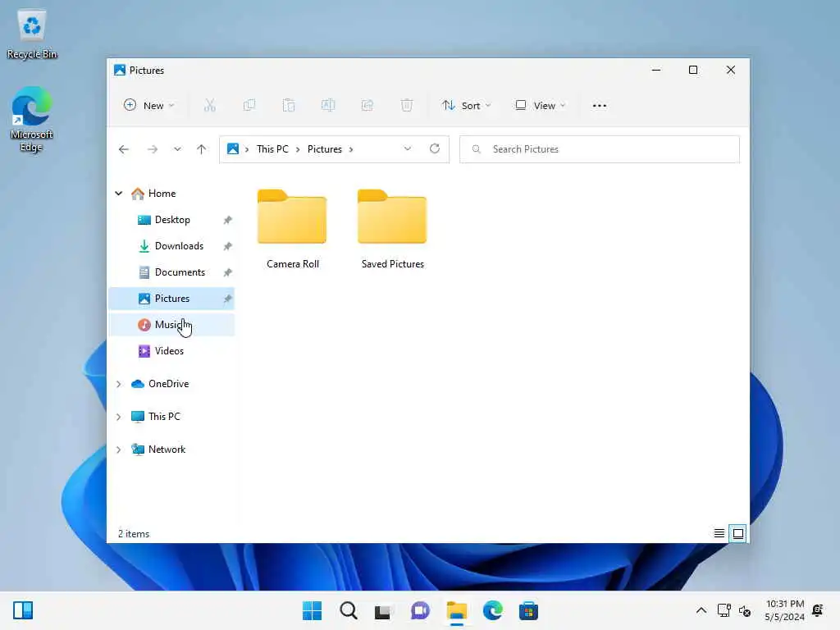Click the Cut scissors icon in the toolbar

[209, 106]
